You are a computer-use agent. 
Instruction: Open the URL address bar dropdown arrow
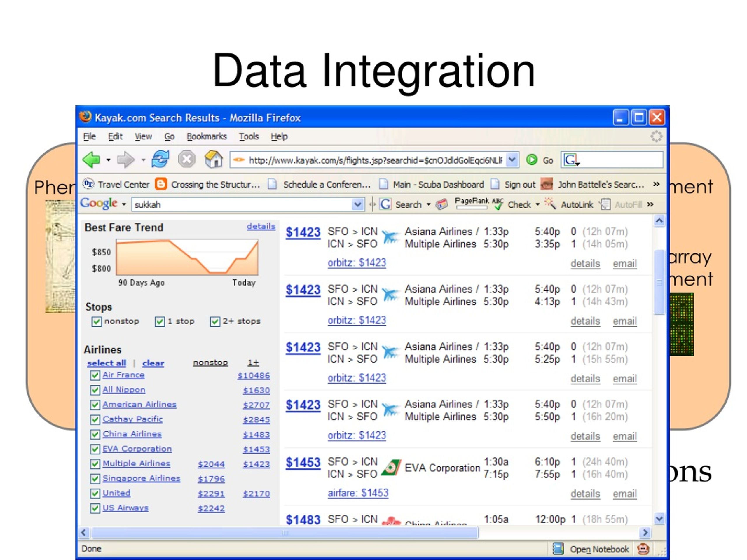[x=512, y=160]
